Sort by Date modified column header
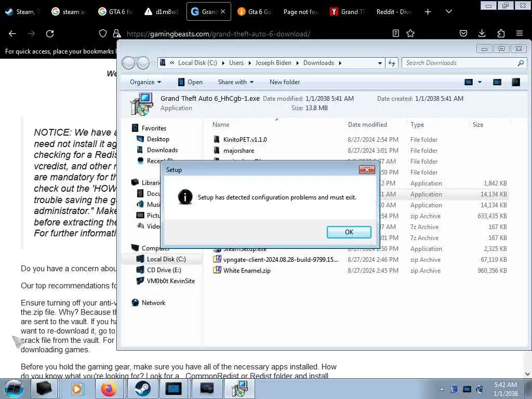Image resolution: width=532 pixels, height=399 pixels. coord(376,125)
